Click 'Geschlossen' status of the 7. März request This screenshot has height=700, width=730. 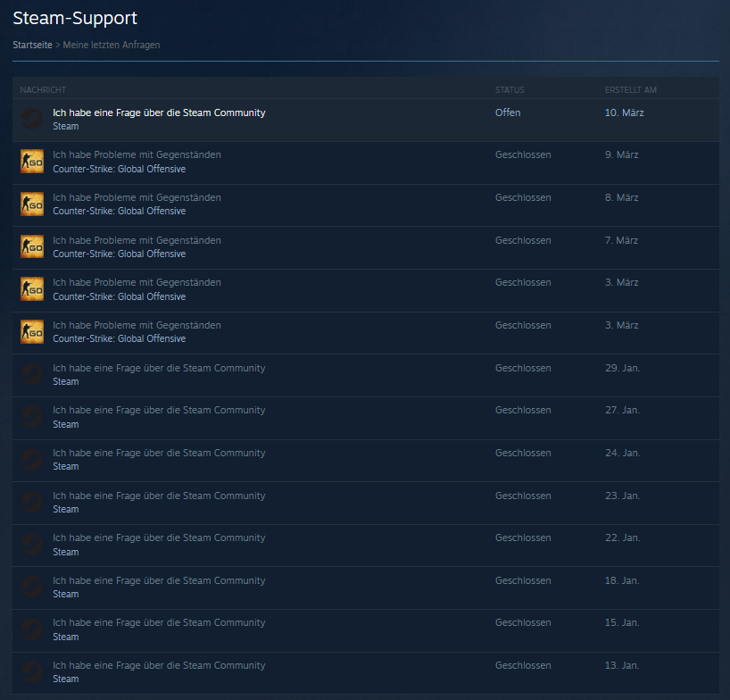pos(523,240)
